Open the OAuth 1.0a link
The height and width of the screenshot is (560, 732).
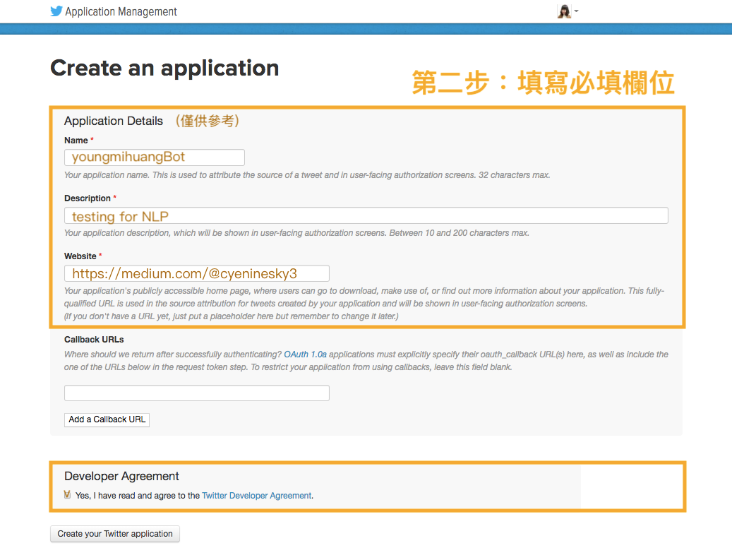tap(305, 355)
